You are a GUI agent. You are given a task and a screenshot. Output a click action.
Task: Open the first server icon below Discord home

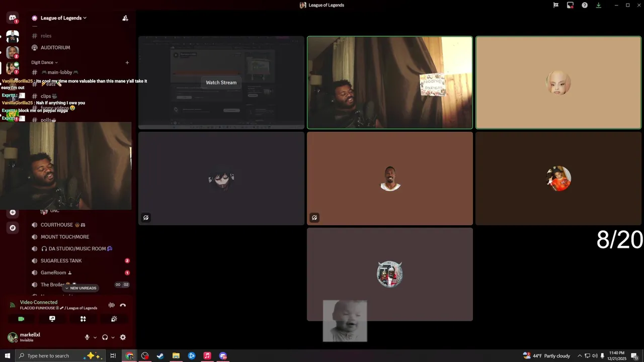click(x=13, y=37)
